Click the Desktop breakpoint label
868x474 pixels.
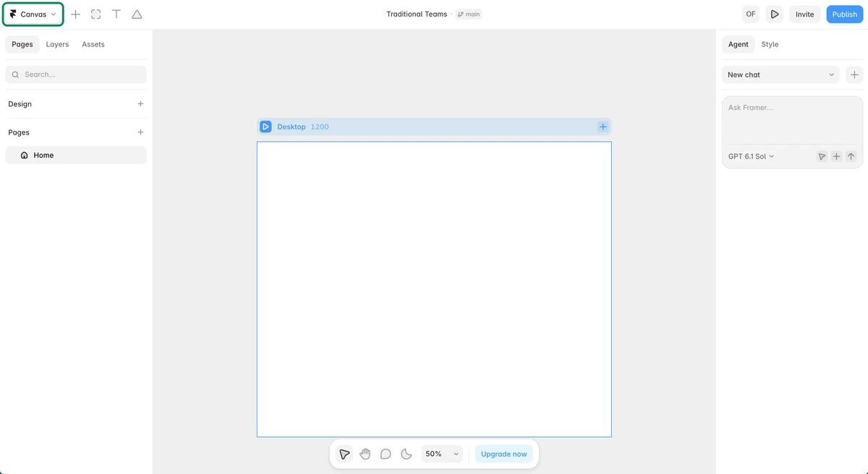(x=292, y=127)
